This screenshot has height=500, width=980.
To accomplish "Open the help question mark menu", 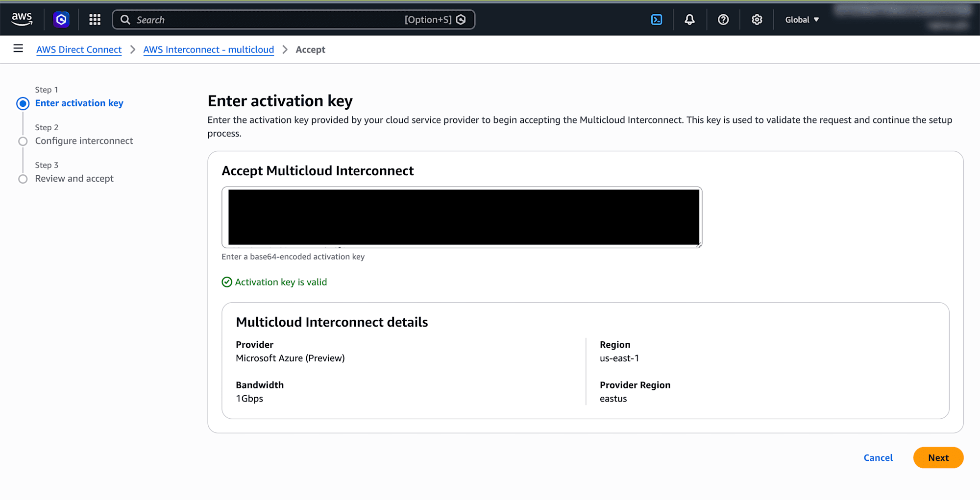I will point(723,20).
